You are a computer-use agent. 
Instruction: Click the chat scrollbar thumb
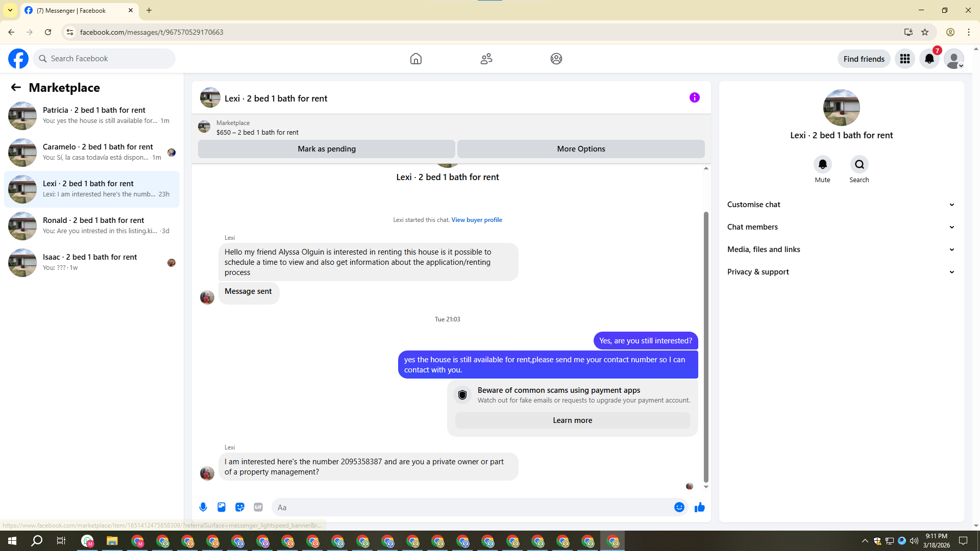coord(706,347)
